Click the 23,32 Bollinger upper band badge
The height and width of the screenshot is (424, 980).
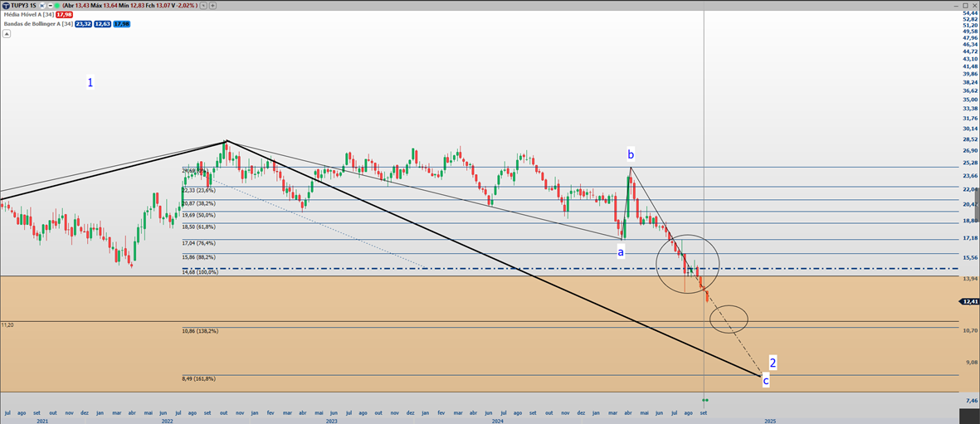click(83, 23)
